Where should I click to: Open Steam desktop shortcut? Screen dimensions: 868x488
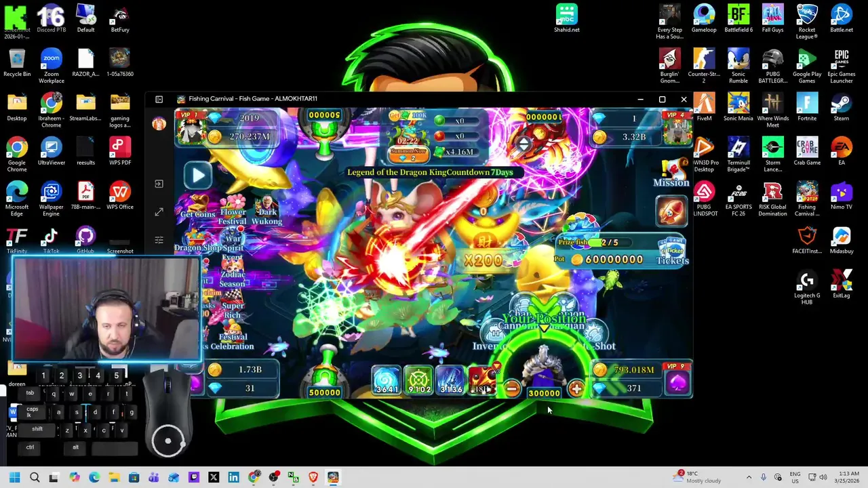(841, 107)
